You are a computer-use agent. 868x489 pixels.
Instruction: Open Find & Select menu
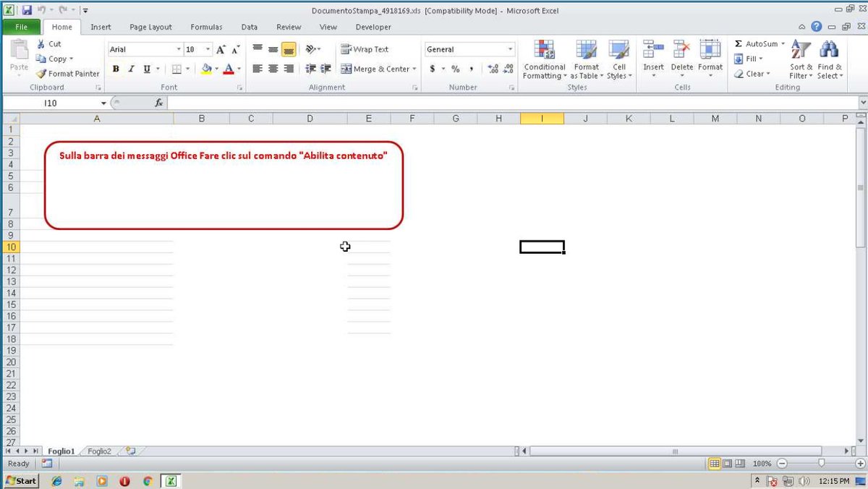coord(830,59)
